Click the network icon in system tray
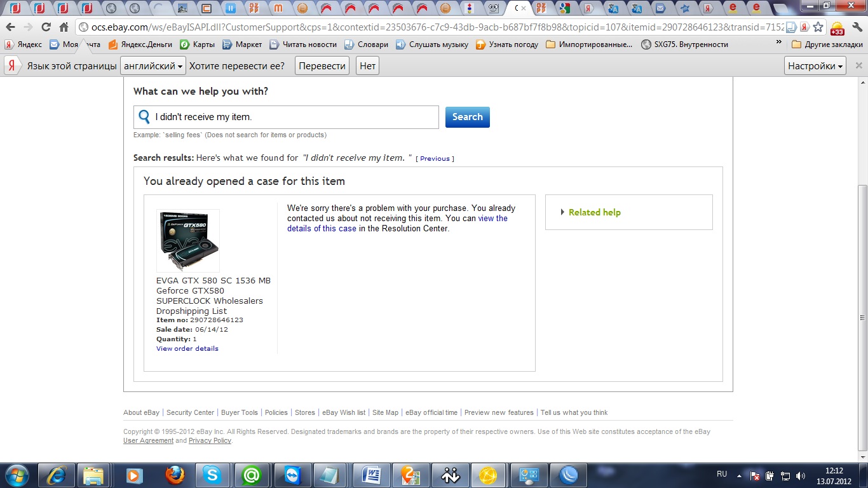868x488 pixels. pyautogui.click(x=785, y=475)
